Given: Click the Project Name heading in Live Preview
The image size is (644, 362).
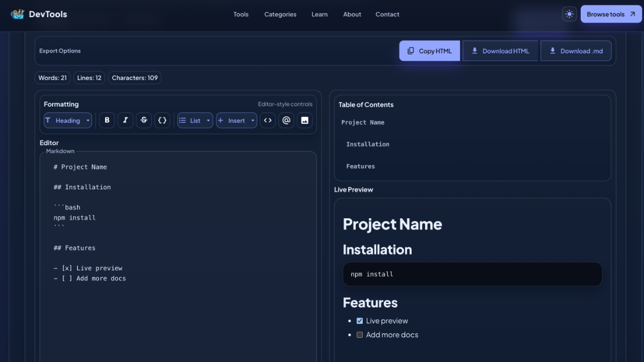Looking at the screenshot, I should tap(392, 224).
